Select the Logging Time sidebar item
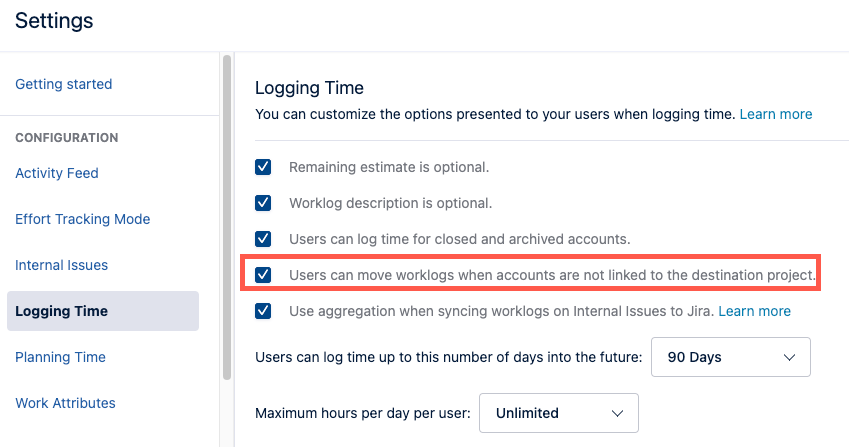 point(61,311)
